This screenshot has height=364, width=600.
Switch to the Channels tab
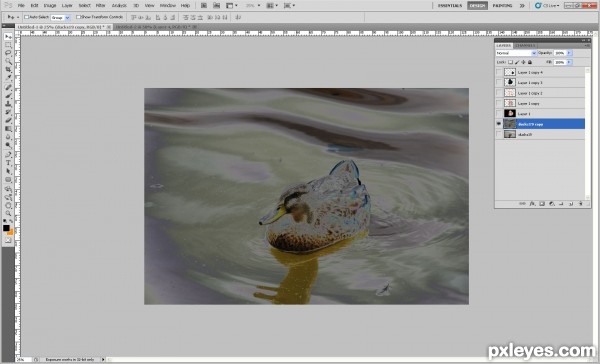[x=525, y=45]
